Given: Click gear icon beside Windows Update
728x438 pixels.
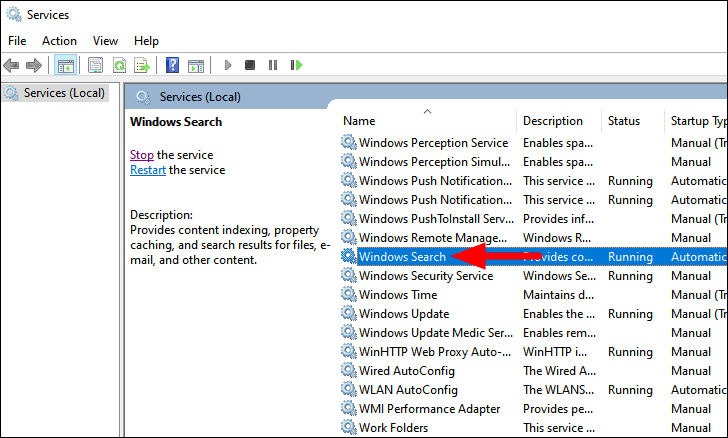Looking at the screenshot, I should tap(349, 314).
